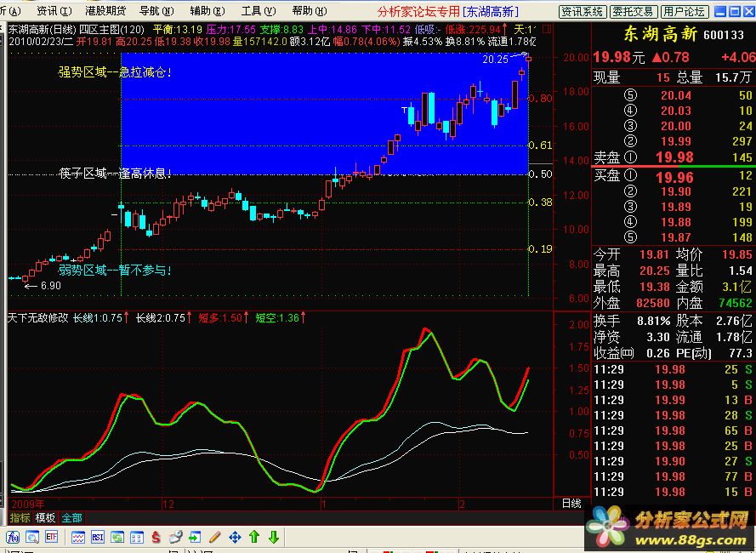
Task: Click the 内盘 value 74562
Action: point(736,303)
